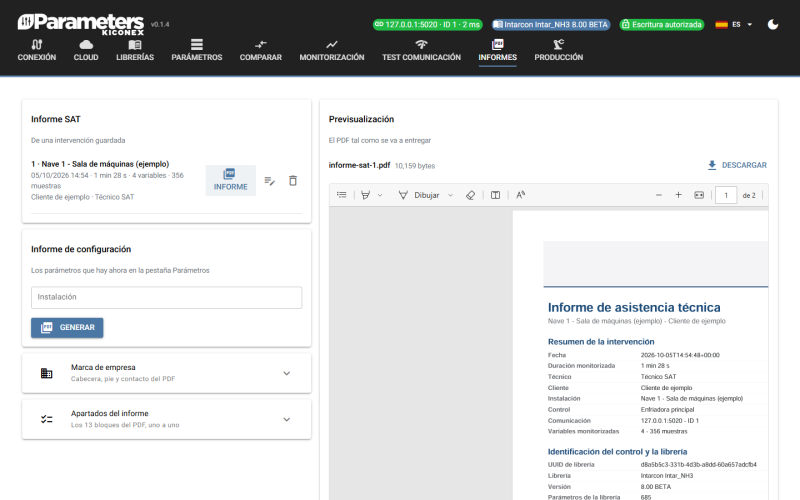This screenshot has width=800, height=500.
Task: Open the Comparar tab
Action: [x=261, y=51]
